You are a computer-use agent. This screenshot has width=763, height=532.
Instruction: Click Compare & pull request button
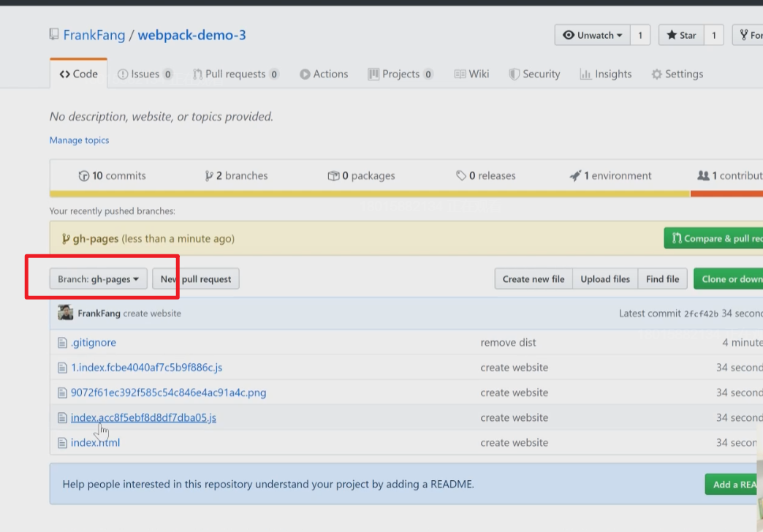coord(713,238)
